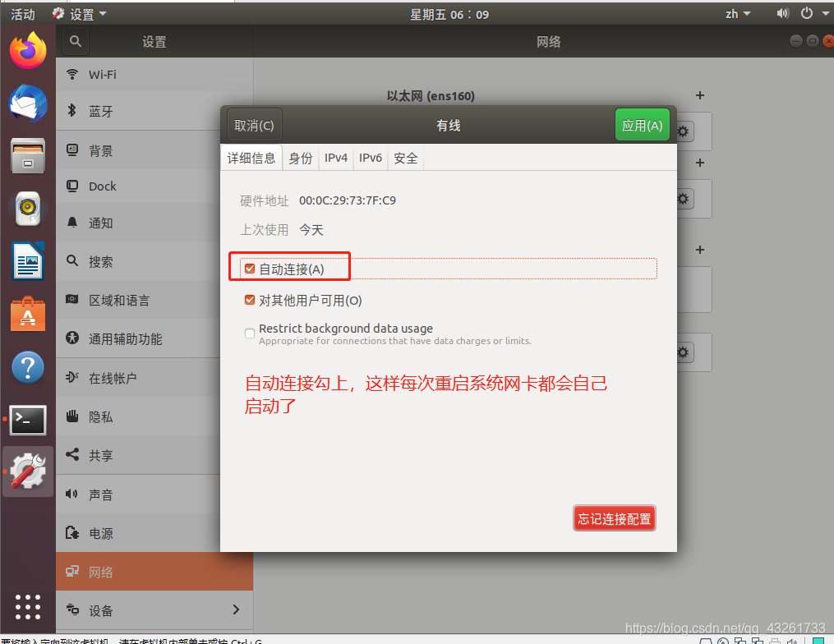Image resolution: width=834 pixels, height=644 pixels.
Task: Add Ethernet connection with plus beside 以太网 (ens160)
Action: 700,95
